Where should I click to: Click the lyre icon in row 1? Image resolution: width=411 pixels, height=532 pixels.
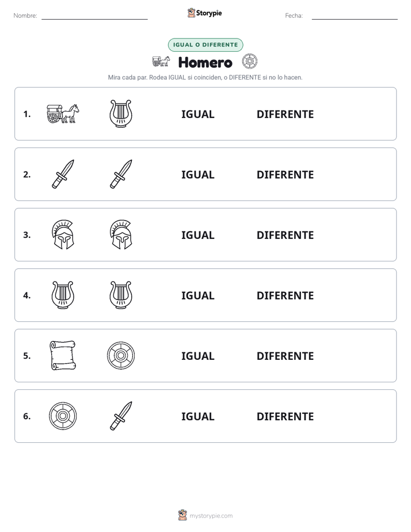coord(121,113)
